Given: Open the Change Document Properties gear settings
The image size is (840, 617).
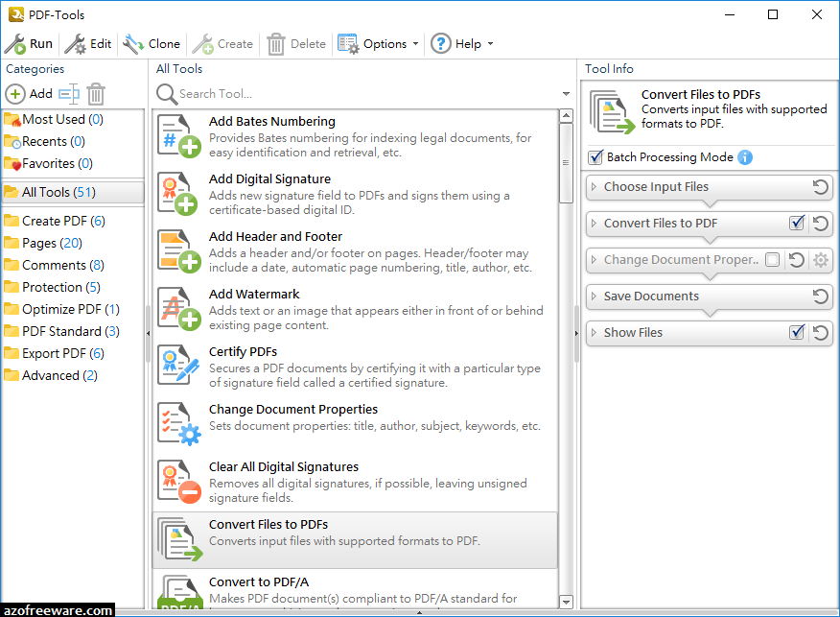Looking at the screenshot, I should tap(821, 260).
